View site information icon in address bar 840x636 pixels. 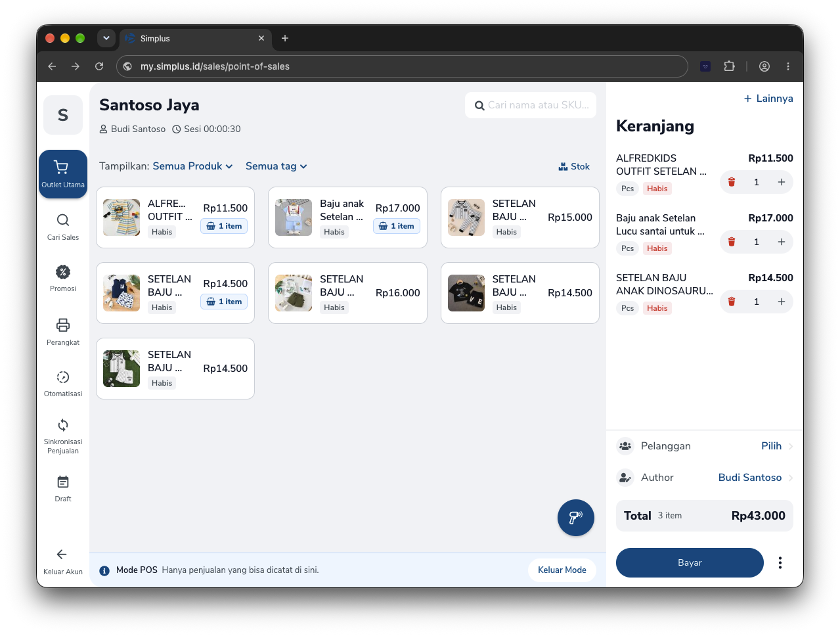pyautogui.click(x=128, y=66)
